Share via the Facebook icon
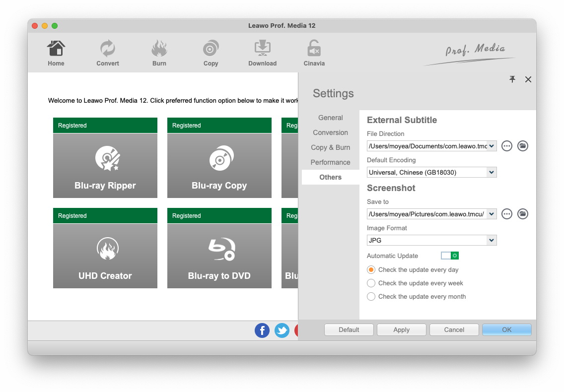 point(262,330)
